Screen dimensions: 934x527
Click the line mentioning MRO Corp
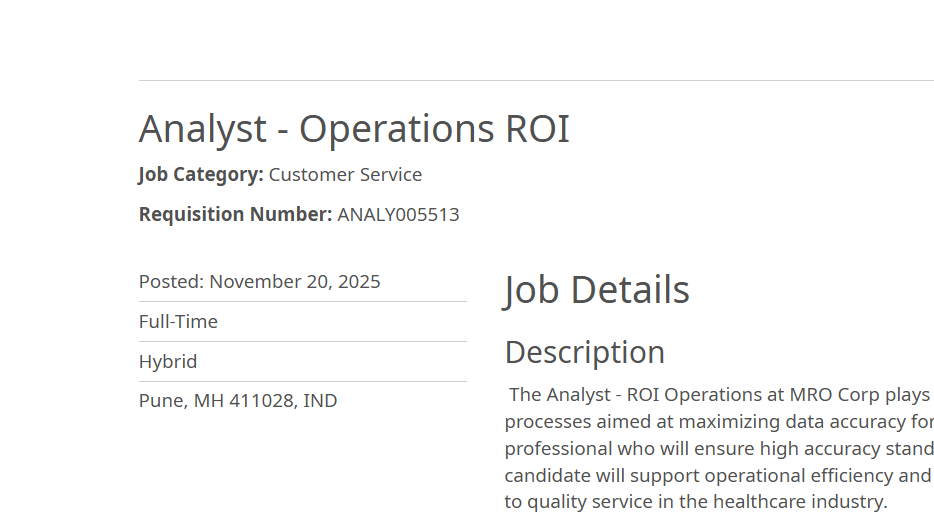click(720, 395)
